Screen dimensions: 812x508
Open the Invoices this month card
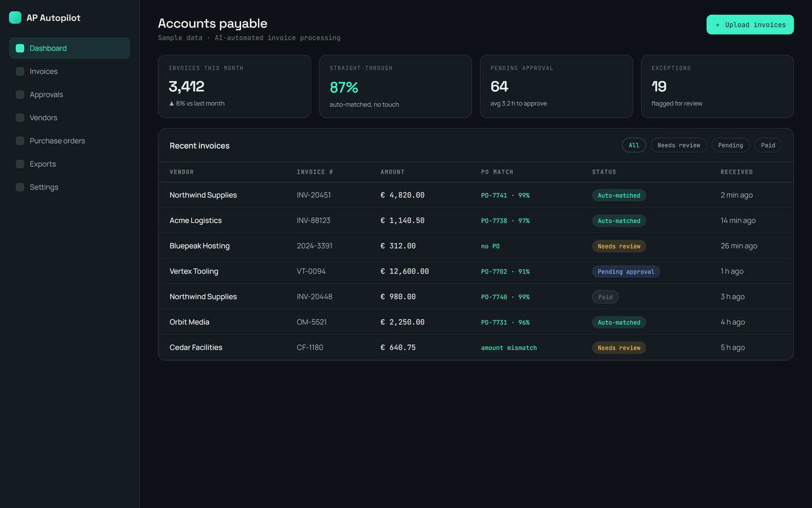point(234,86)
